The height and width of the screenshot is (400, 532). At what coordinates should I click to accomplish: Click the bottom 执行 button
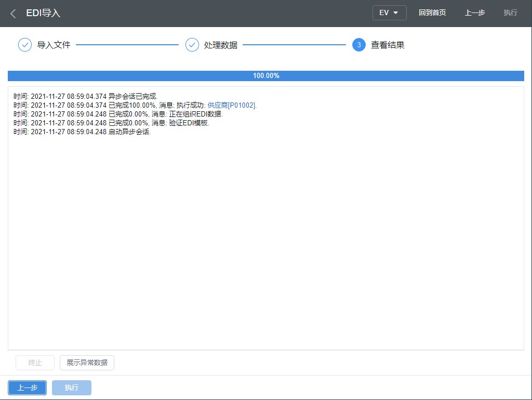[72, 388]
